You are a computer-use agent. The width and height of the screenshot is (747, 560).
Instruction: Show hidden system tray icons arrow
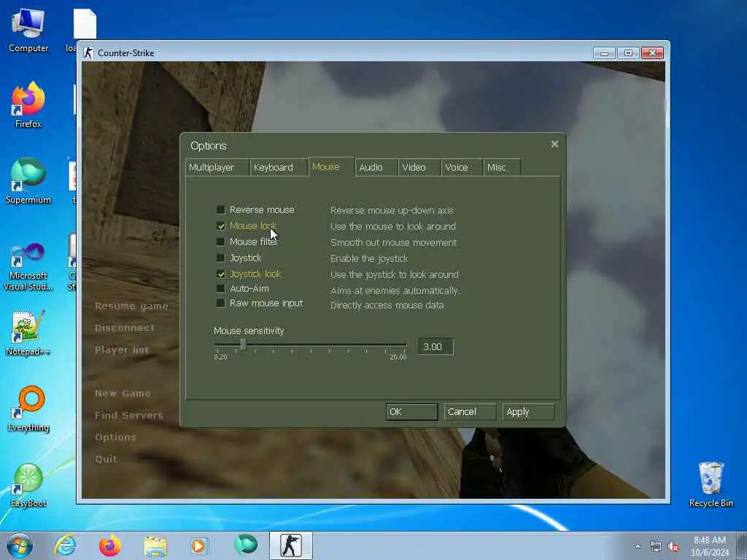[638, 546]
